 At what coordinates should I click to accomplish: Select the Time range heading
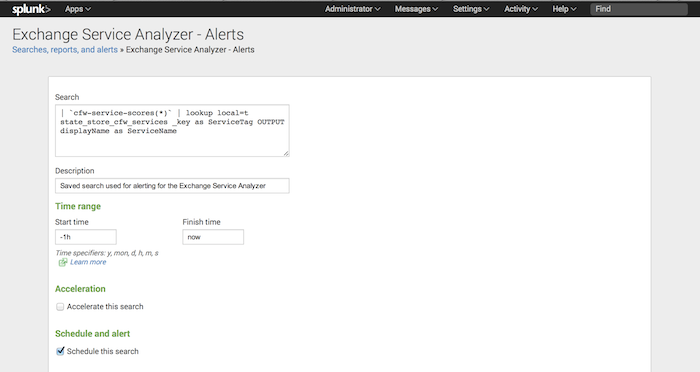tap(78, 206)
